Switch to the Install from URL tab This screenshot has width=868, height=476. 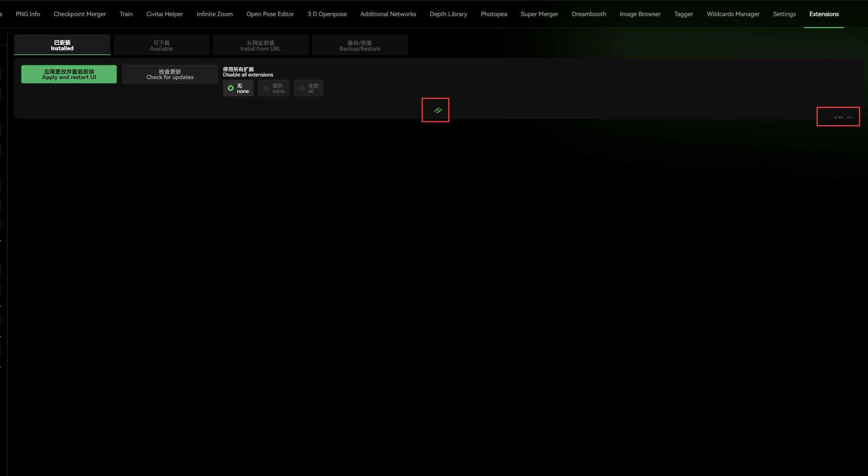coord(260,45)
